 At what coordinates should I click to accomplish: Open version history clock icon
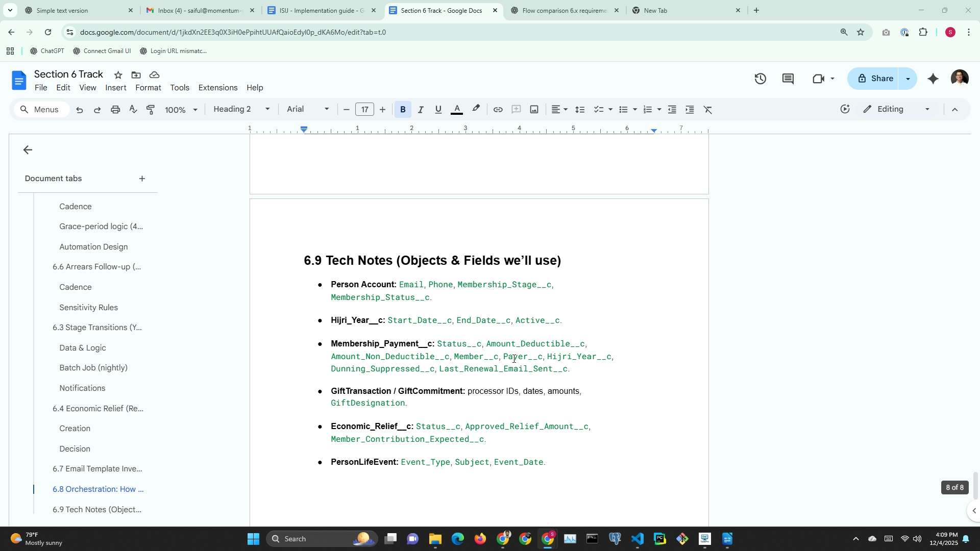point(760,79)
